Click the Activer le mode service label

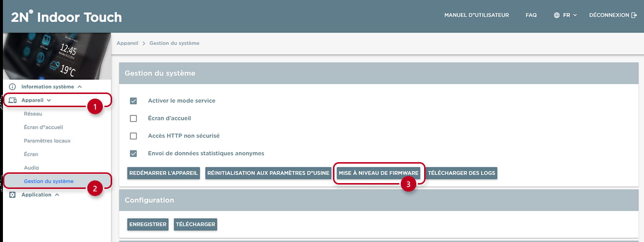pyautogui.click(x=182, y=101)
